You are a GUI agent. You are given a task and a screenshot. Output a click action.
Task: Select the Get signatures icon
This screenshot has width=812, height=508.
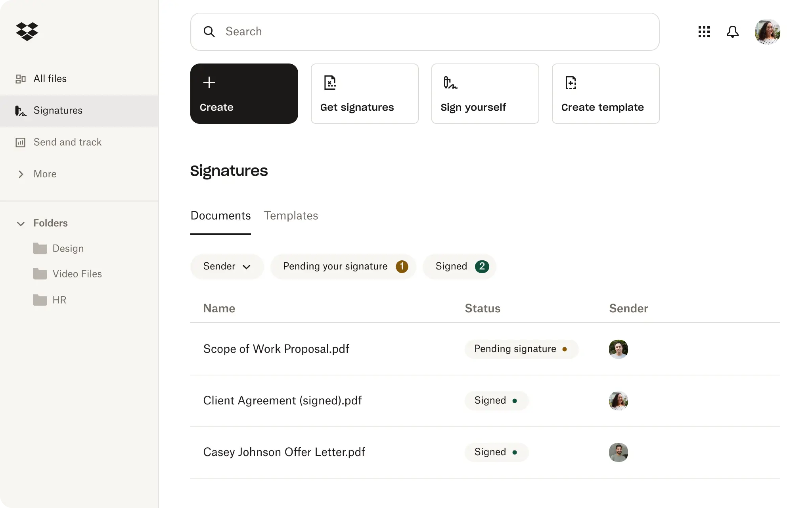point(329,81)
